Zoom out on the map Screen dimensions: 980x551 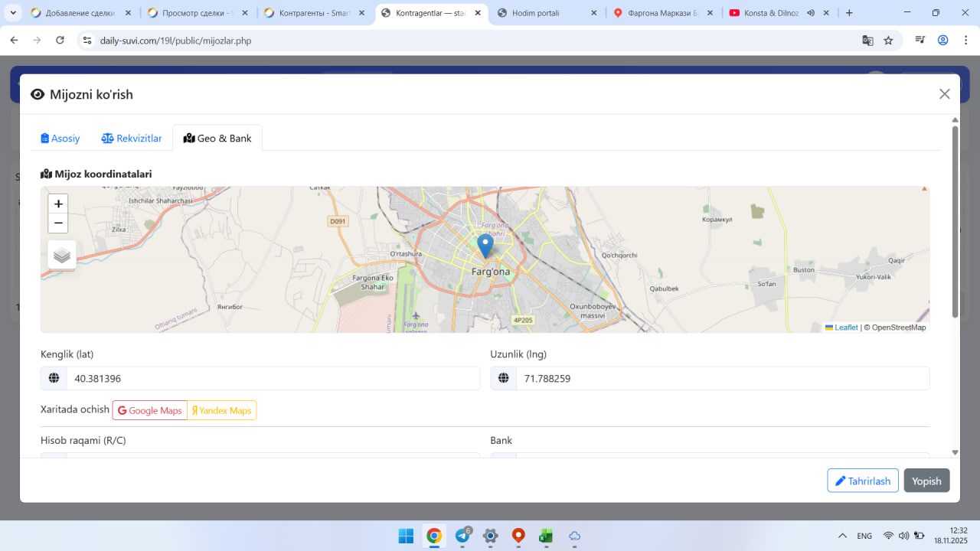(x=58, y=223)
